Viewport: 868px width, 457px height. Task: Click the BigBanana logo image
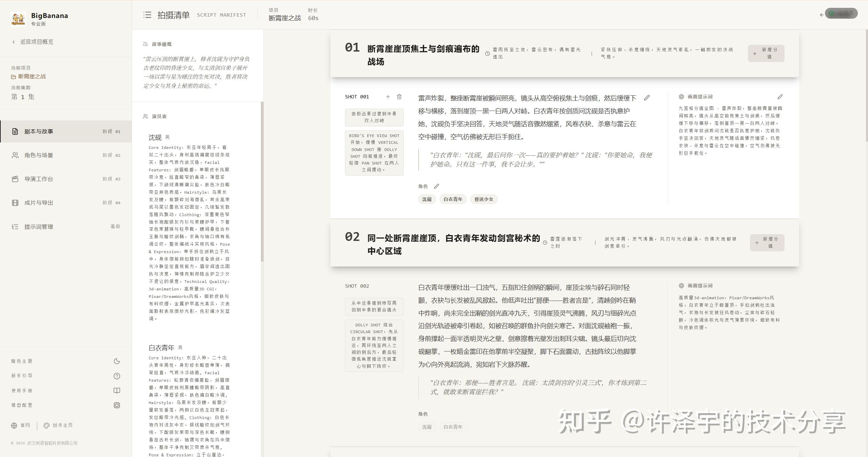18,19
